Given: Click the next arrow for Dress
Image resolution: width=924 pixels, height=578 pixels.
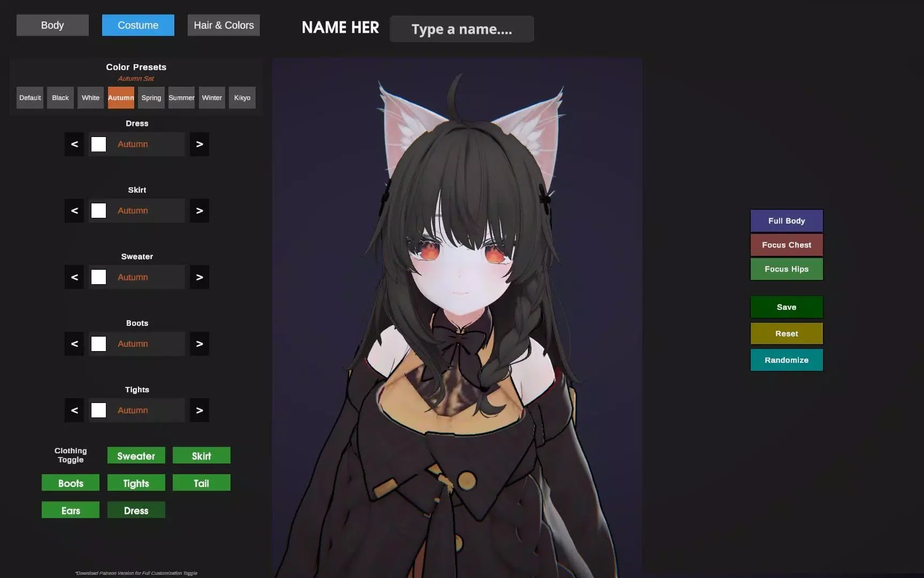Looking at the screenshot, I should (x=199, y=144).
